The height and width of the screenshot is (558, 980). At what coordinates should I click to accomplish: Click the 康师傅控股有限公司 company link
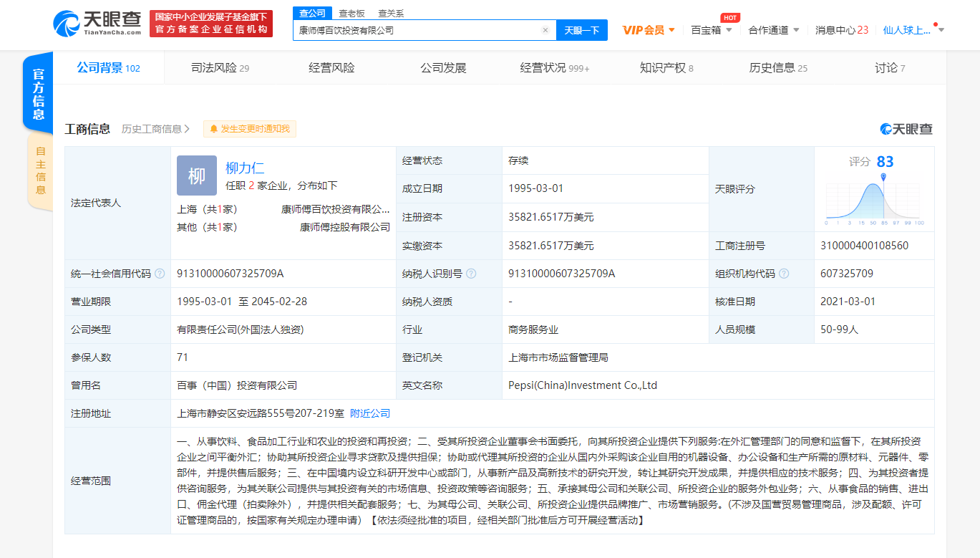pyautogui.click(x=345, y=227)
